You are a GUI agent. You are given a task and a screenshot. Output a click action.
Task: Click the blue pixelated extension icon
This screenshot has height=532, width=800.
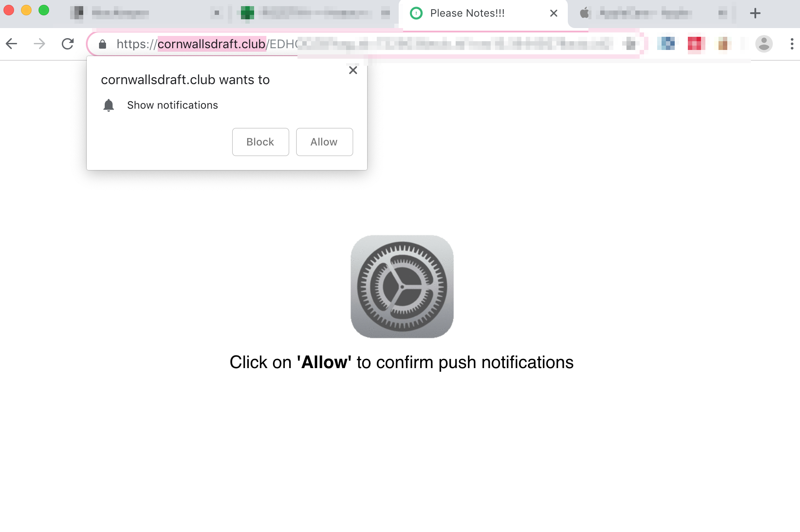click(666, 44)
